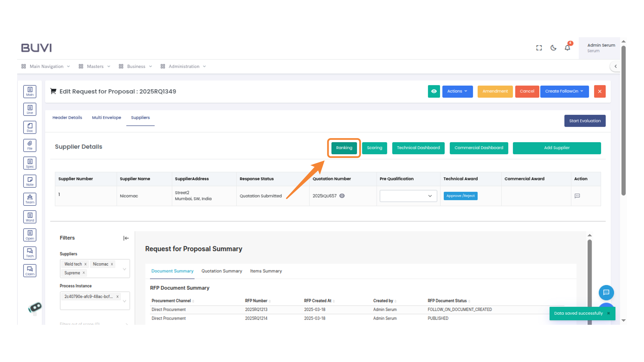
Task: Expand Create FollowOn dropdown
Action: tap(564, 91)
